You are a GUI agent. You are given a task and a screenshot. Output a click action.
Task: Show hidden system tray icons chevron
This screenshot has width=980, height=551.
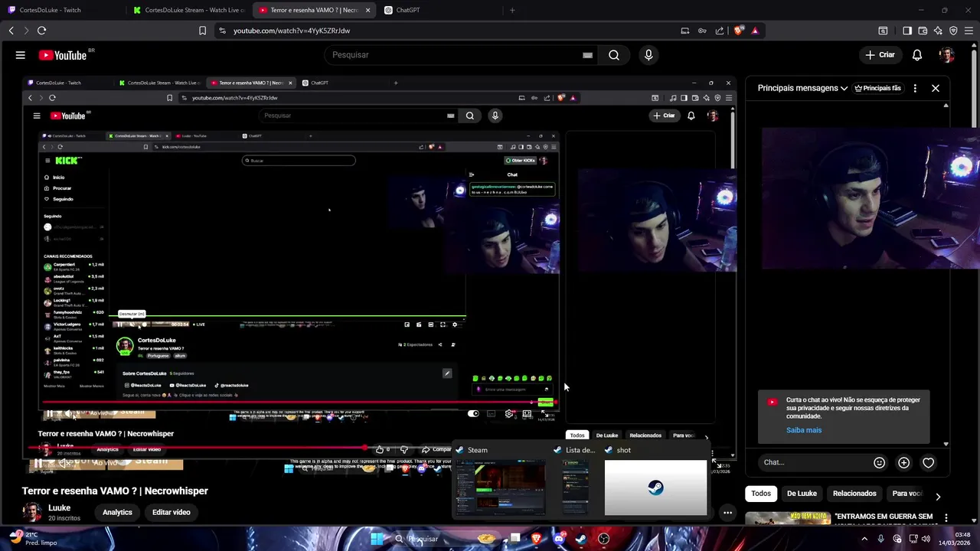point(864,539)
